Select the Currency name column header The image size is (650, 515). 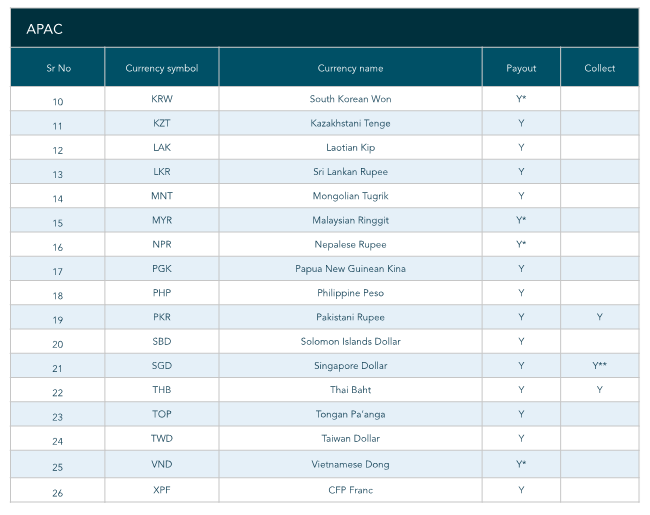tap(350, 68)
